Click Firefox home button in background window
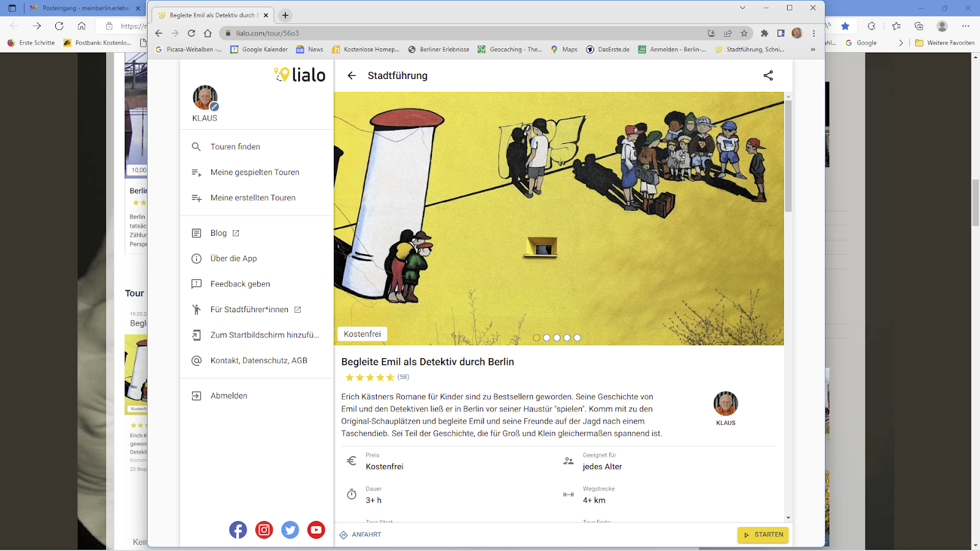Image resolution: width=980 pixels, height=551 pixels. (81, 26)
